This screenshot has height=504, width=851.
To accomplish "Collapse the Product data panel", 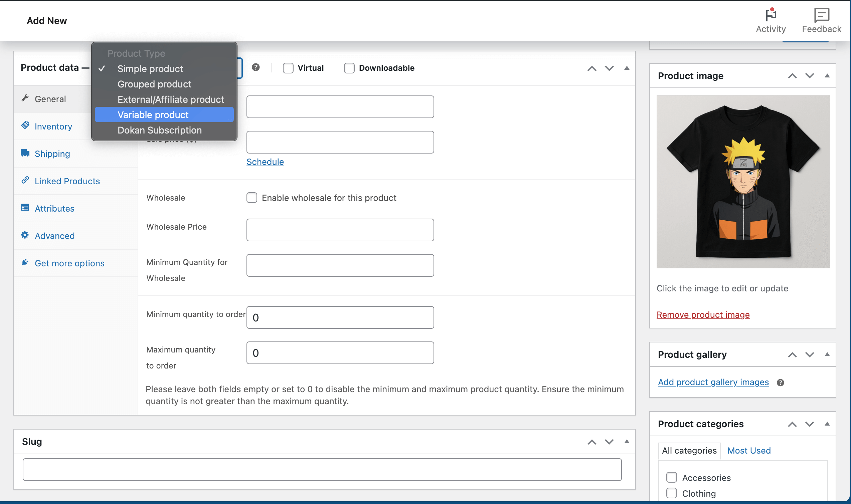I will [x=627, y=68].
